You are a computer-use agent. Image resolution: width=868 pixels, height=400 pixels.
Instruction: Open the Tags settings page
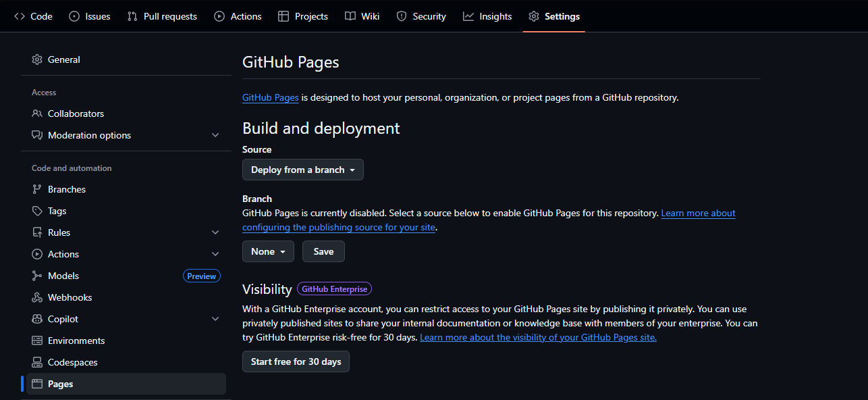tap(55, 210)
